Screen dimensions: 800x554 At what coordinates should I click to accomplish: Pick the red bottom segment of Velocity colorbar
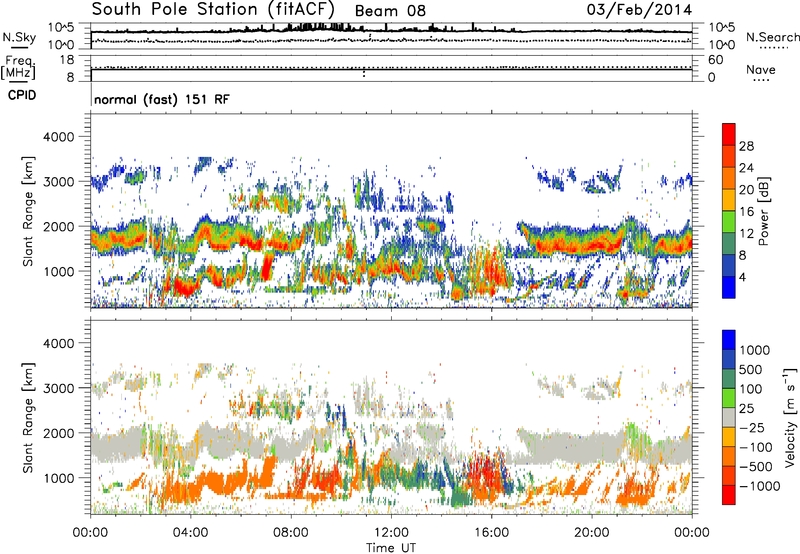(x=729, y=495)
